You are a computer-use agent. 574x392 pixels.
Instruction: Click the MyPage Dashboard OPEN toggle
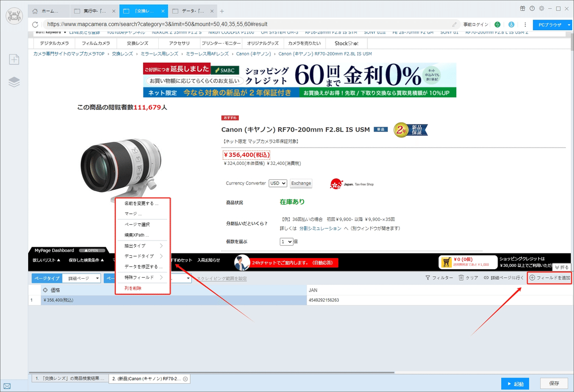click(92, 250)
